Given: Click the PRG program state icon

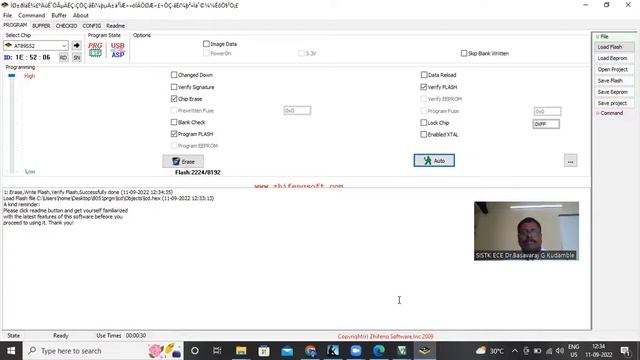Looking at the screenshot, I should pos(95,49).
